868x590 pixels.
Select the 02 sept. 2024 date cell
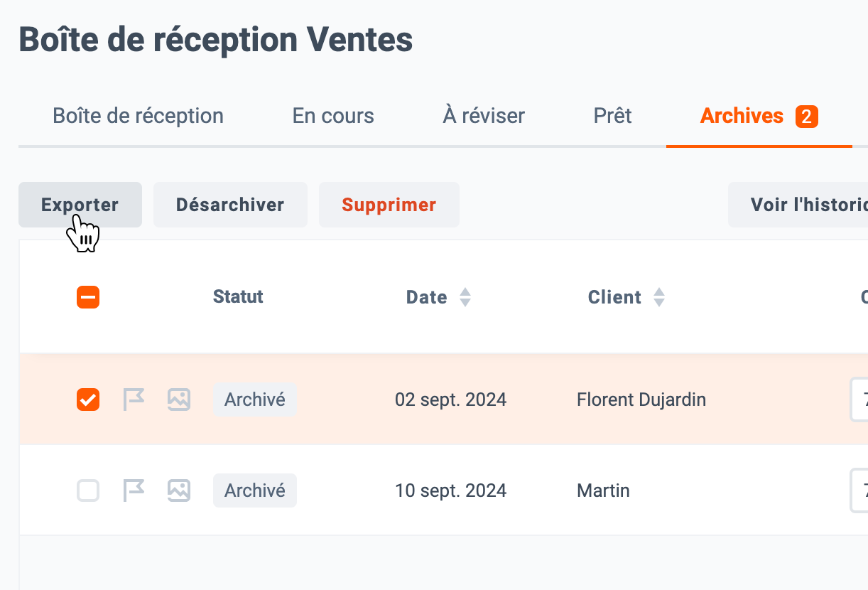coord(451,399)
